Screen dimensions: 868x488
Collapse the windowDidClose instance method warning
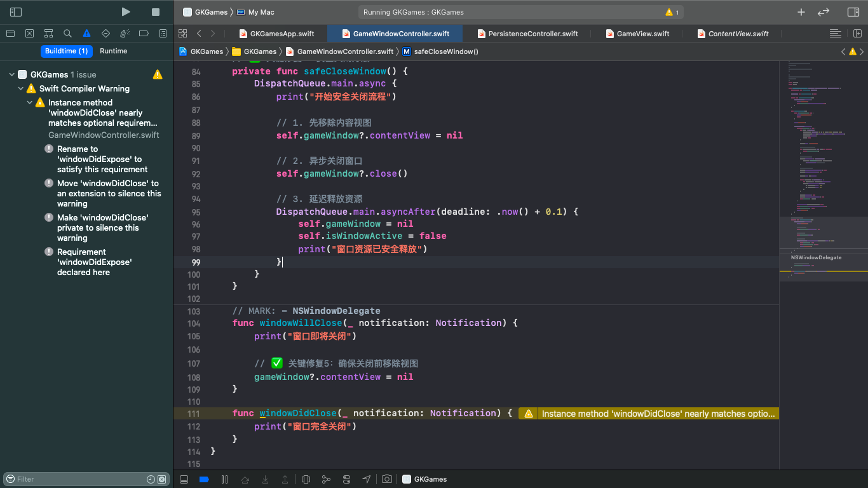[x=29, y=102]
